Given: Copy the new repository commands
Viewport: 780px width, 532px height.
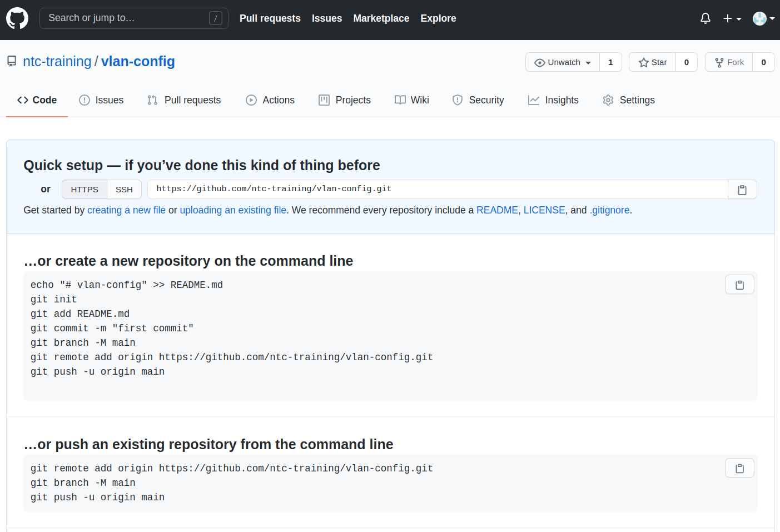Looking at the screenshot, I should click(739, 285).
